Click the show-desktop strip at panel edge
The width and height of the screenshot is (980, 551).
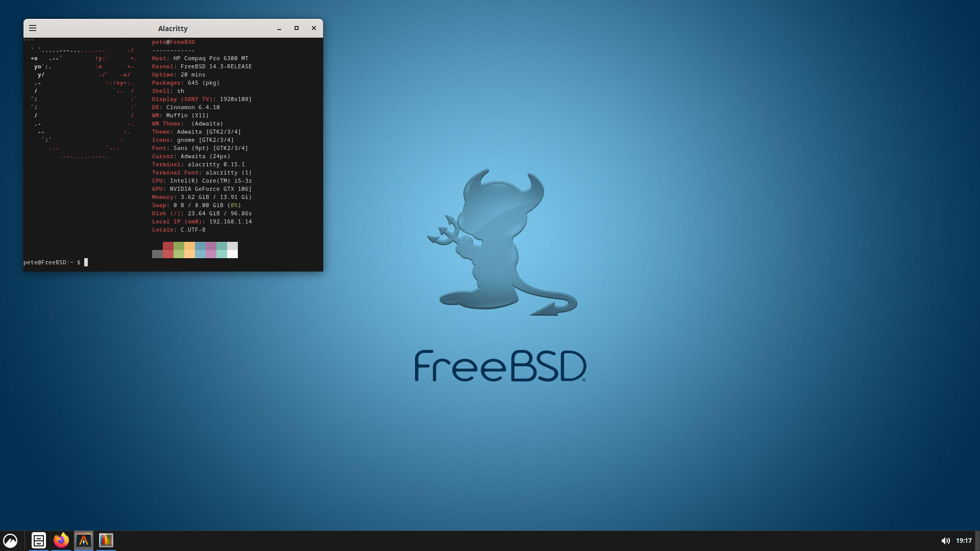click(x=977, y=541)
